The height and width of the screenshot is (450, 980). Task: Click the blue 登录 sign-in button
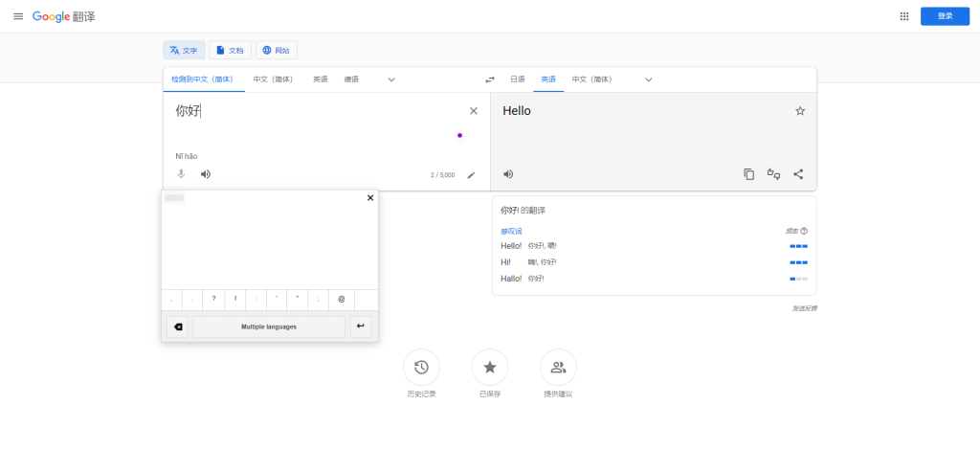[x=944, y=16]
